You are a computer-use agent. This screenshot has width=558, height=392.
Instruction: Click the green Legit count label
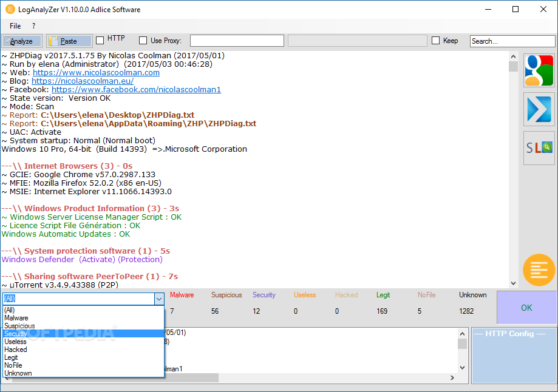pos(383,295)
